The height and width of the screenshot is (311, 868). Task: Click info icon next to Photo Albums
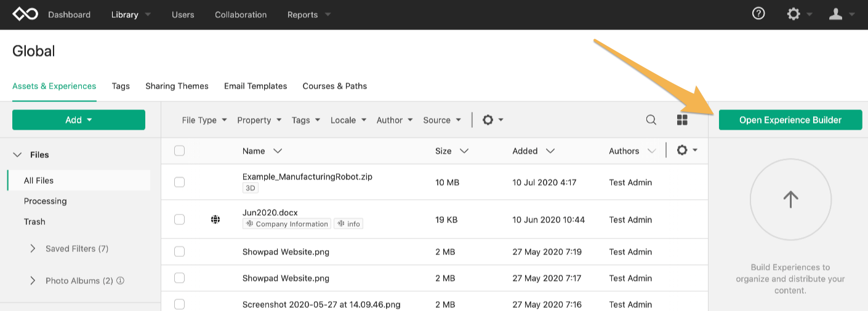point(121,281)
